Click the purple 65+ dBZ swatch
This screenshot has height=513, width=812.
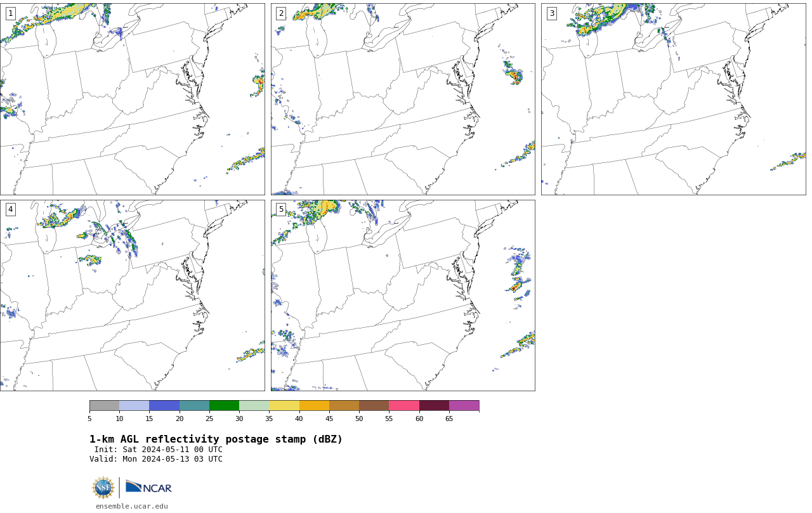(464, 406)
